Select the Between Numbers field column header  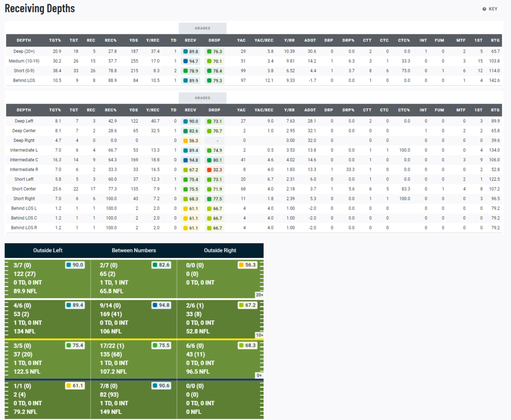tap(134, 250)
